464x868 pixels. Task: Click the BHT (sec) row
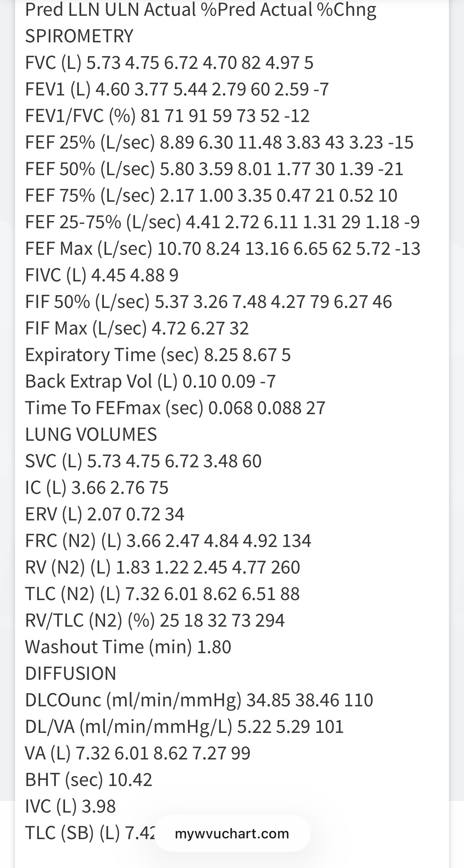pos(88,780)
